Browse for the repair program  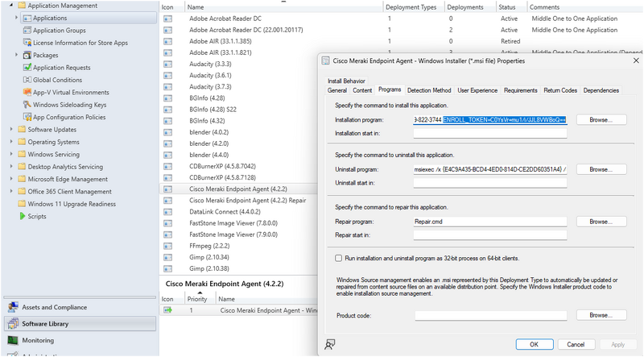[x=601, y=222]
